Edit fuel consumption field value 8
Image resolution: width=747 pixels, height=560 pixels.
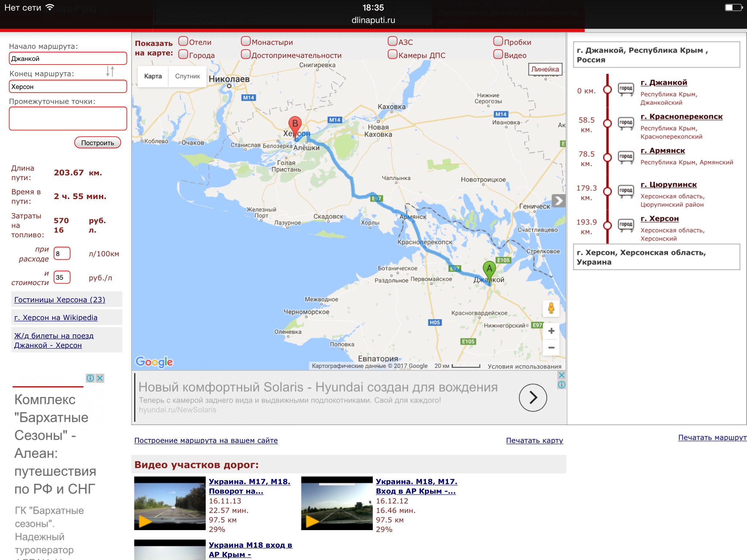62,253
